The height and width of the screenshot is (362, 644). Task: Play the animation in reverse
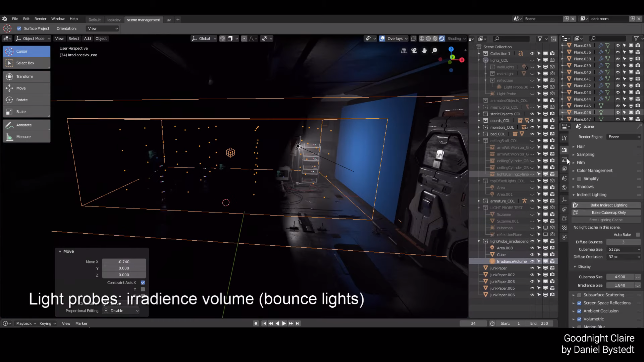pos(277,323)
